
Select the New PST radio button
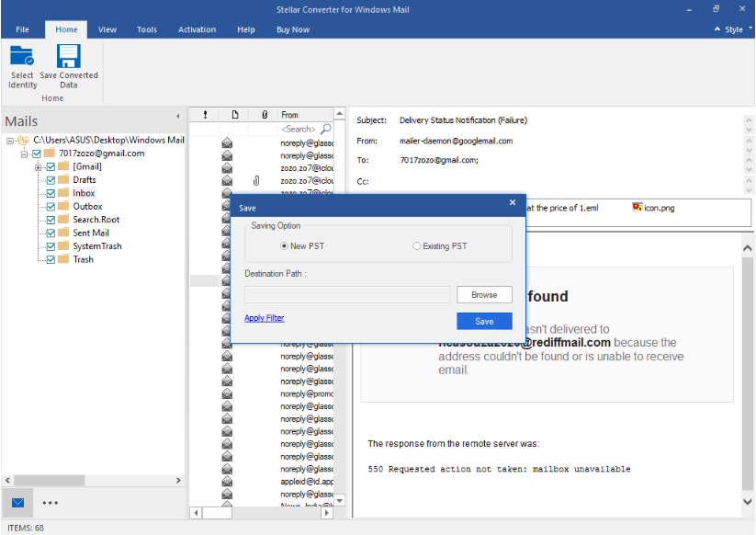[x=284, y=246]
